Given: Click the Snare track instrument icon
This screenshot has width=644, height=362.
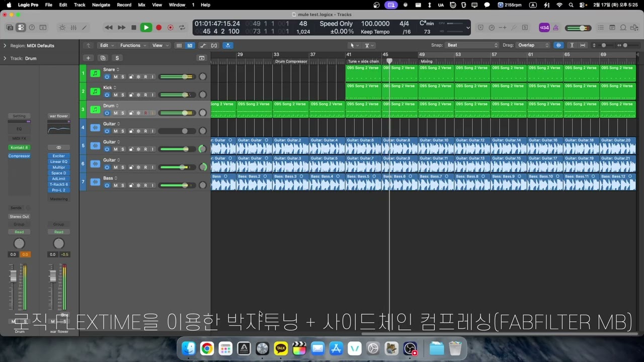Looking at the screenshot, I should (95, 73).
